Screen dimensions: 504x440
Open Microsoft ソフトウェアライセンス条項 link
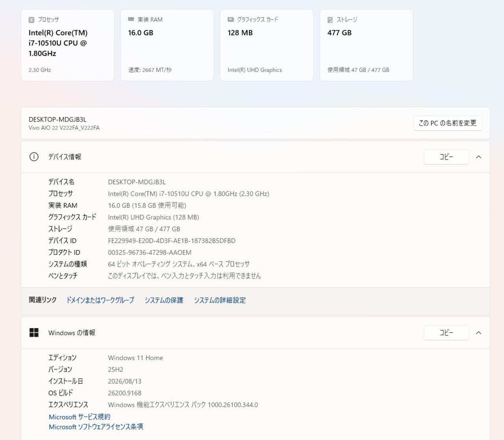tap(96, 427)
